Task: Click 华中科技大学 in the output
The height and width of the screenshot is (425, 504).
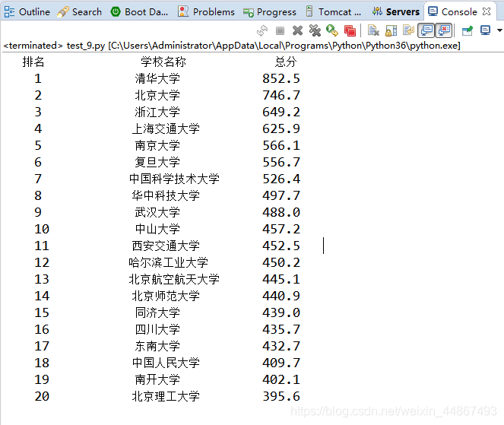Action: tap(166, 195)
